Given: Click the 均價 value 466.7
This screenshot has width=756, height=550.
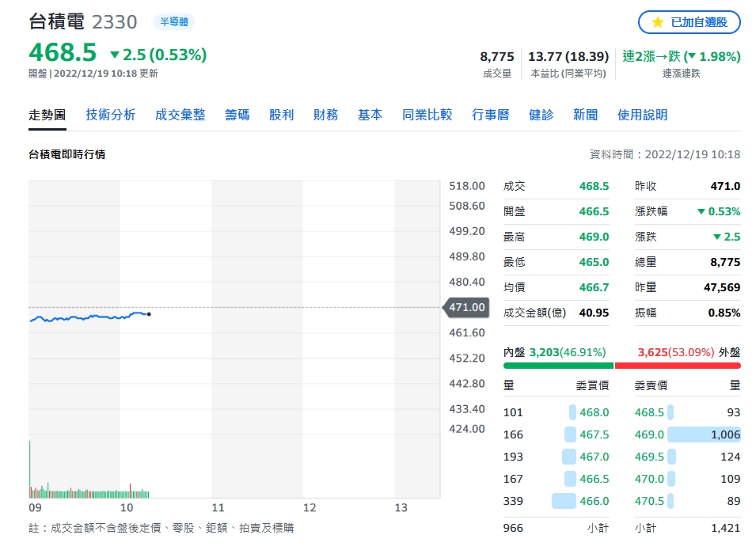Looking at the screenshot, I should [594, 287].
